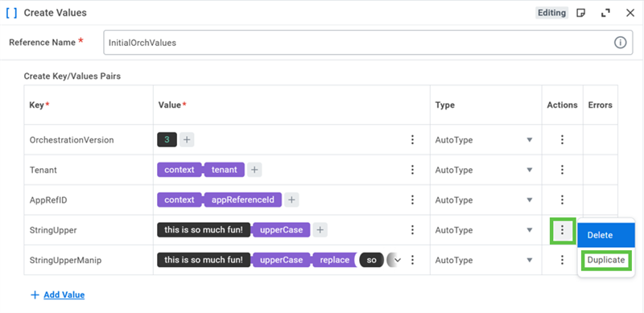Click the Create Values brackets icon

pyautogui.click(x=11, y=13)
